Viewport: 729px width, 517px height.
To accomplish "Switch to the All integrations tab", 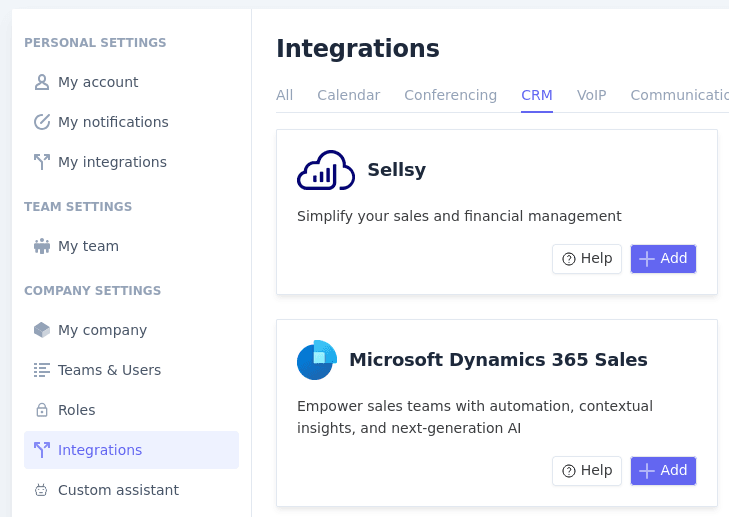I will (x=285, y=95).
